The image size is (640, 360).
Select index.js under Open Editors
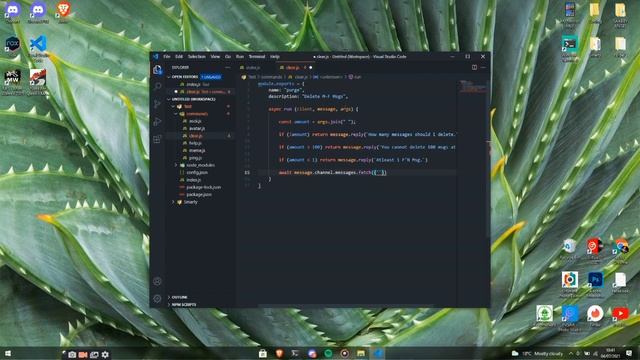tap(200, 84)
